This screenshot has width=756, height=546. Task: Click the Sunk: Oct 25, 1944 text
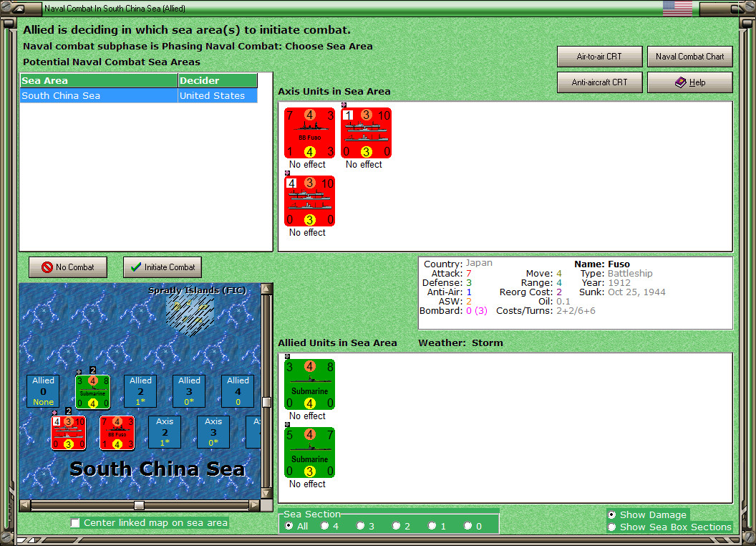(622, 292)
